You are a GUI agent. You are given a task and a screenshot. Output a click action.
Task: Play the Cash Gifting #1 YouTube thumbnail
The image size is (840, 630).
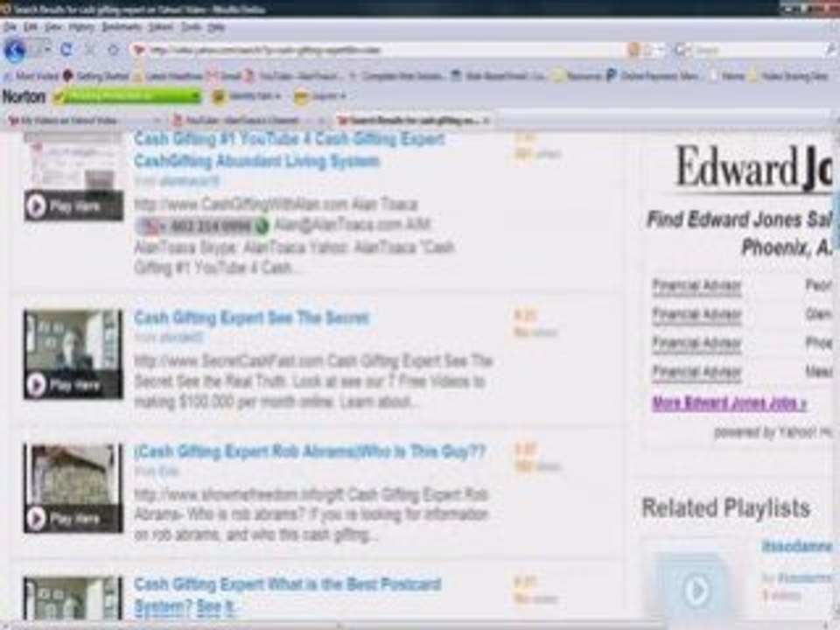point(73,177)
